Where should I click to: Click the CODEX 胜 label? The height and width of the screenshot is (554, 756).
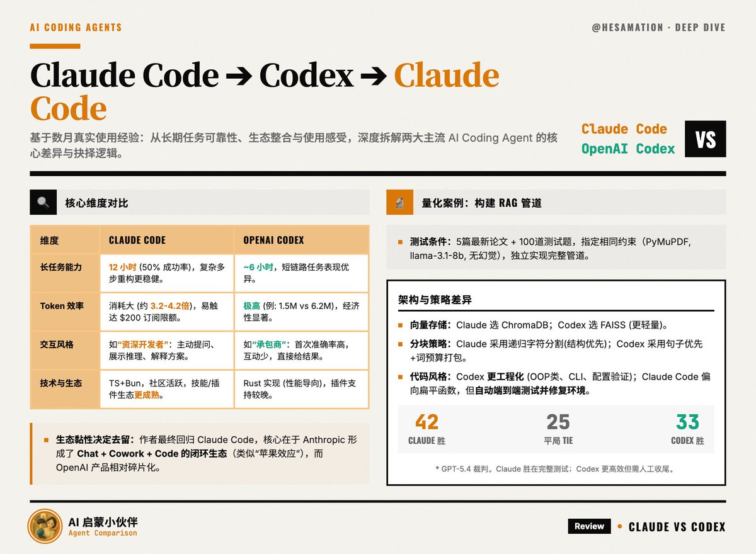(687, 441)
